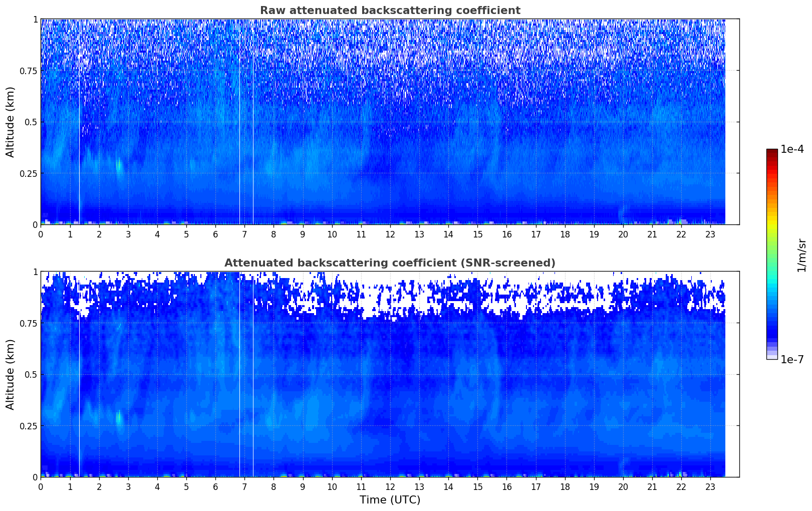Click the green-yellow hotspot in bottom plot
Image resolution: width=812 pixels, height=511 pixels.
(x=119, y=417)
